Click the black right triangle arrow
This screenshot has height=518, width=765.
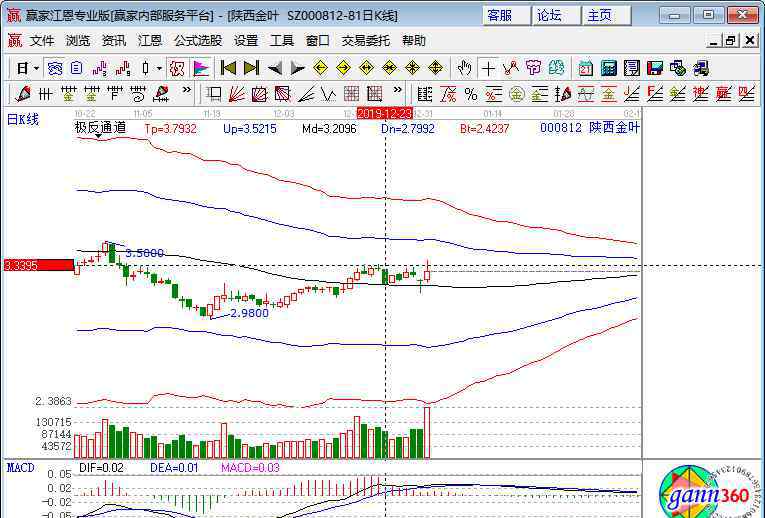pyautogui.click(x=297, y=68)
